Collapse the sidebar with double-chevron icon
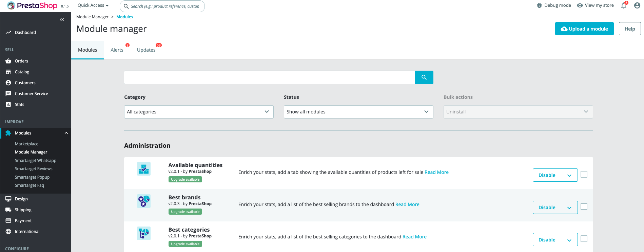The height and width of the screenshot is (252, 644). point(62,20)
